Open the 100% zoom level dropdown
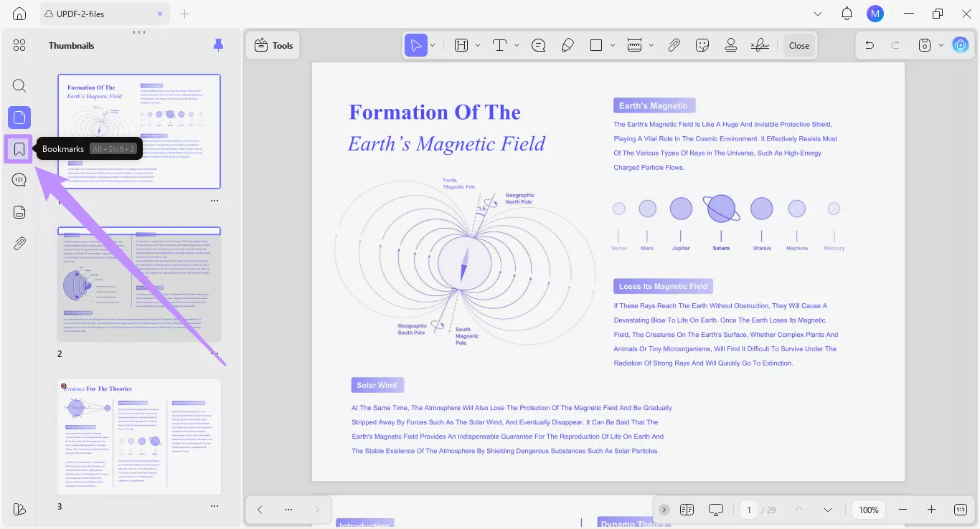Screen dimensions: 980x529 869,510
